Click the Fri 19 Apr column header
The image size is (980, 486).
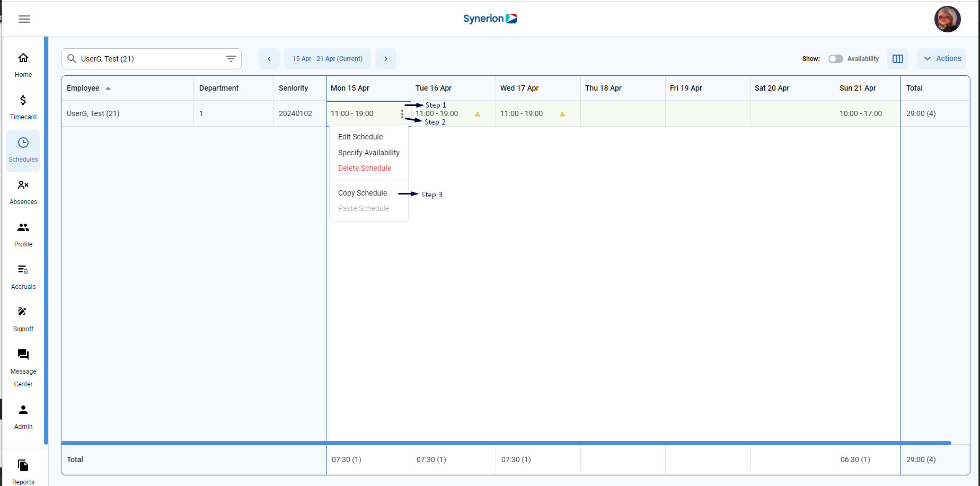pos(708,89)
